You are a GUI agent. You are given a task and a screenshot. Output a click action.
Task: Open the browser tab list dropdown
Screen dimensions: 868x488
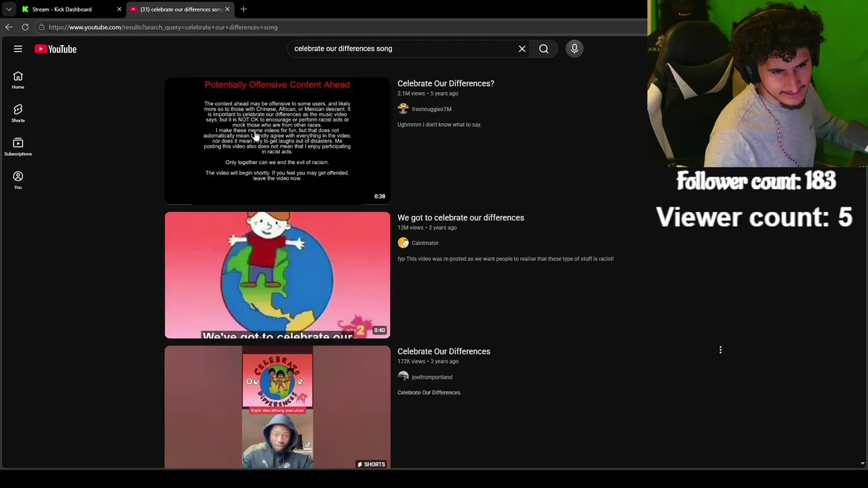(9, 9)
